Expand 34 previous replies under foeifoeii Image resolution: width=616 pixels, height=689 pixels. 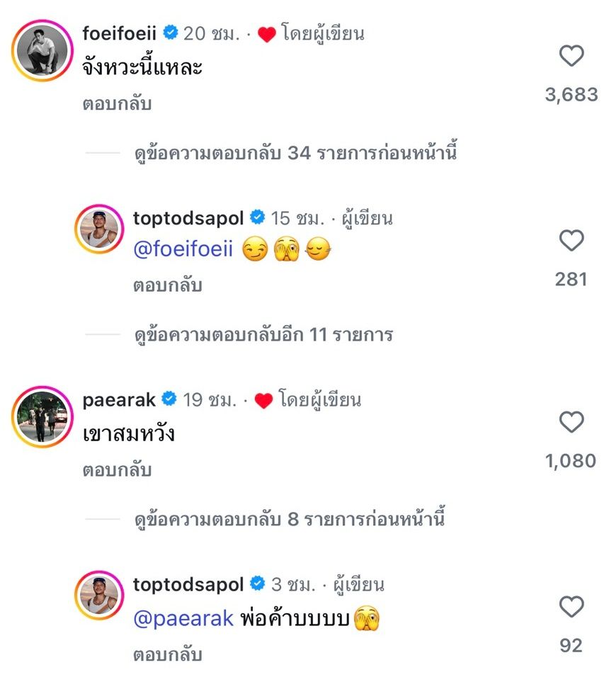coord(295,153)
